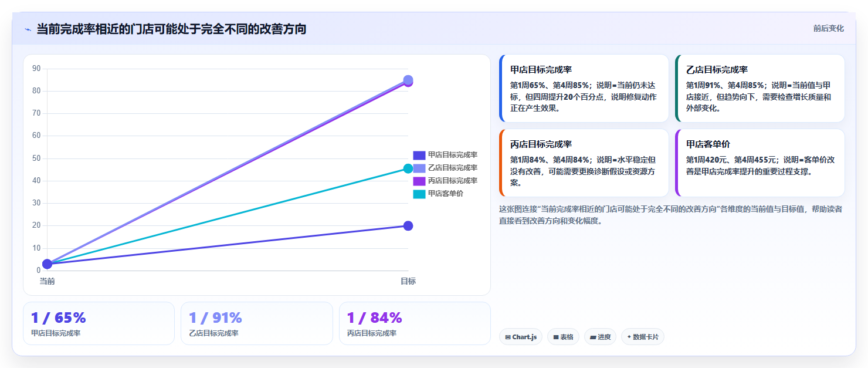Click the cyan data point at 目标

pos(408,169)
